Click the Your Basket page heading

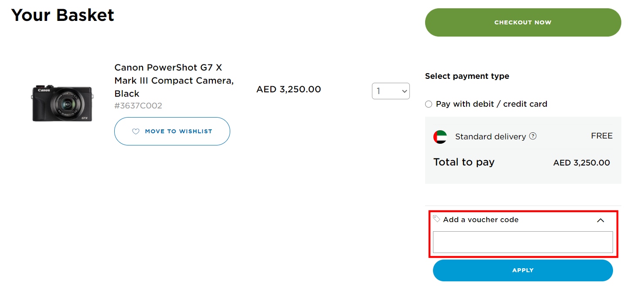pos(62,15)
